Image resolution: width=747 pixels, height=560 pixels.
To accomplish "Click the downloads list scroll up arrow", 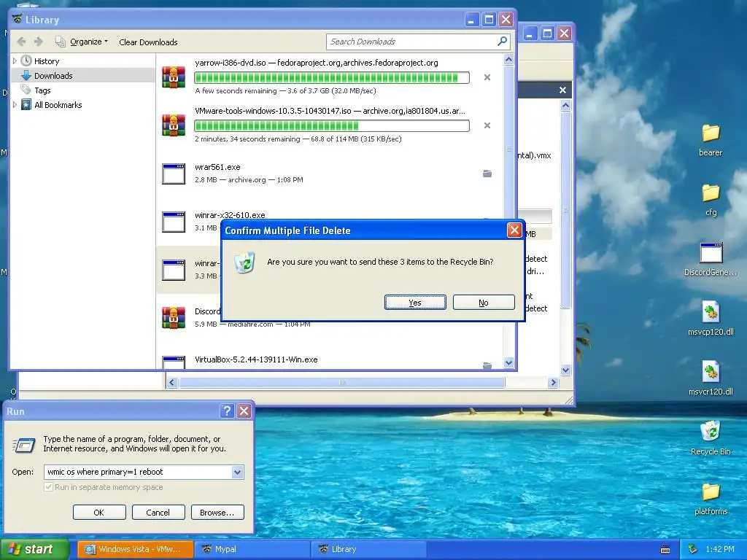I will 508,60.
